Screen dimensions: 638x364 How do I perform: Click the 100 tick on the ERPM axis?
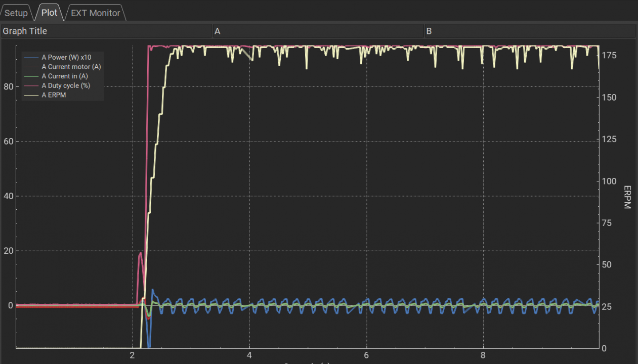(x=609, y=181)
